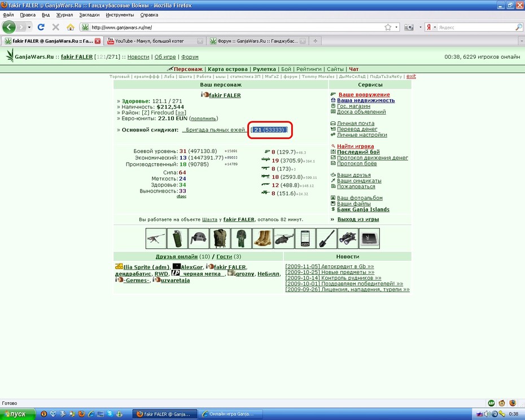525x420 pixels.
Task: Go back with the browser Back button
Action: tap(9, 27)
